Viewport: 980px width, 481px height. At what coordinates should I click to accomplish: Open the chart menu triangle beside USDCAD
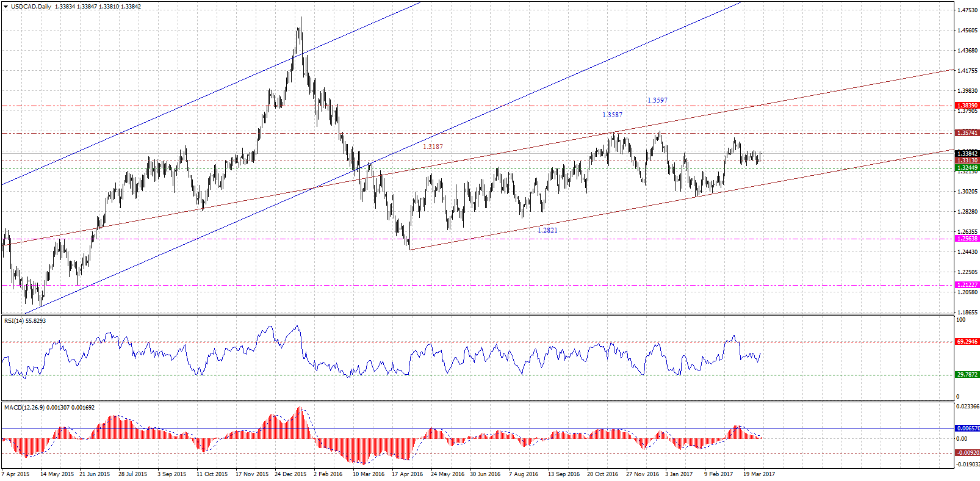5,6
